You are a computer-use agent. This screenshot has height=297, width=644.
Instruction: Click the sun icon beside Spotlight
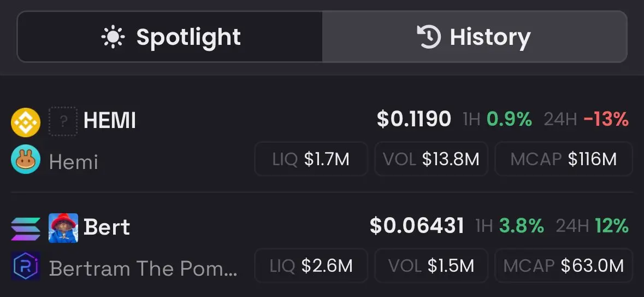pyautogui.click(x=113, y=37)
